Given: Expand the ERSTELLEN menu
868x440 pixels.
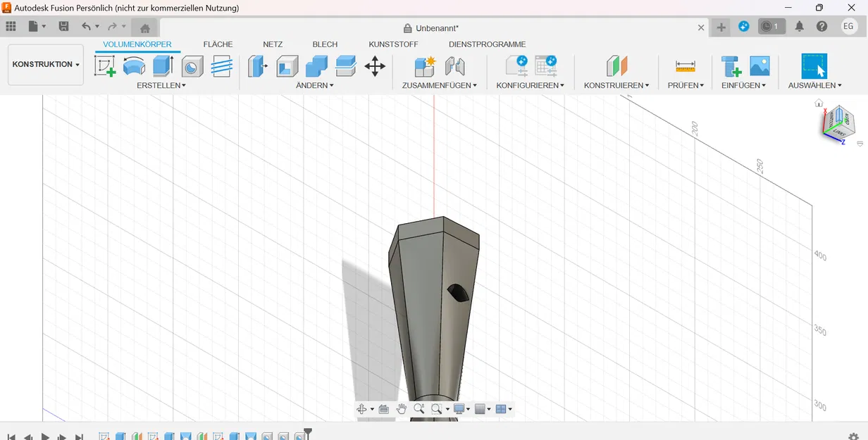Looking at the screenshot, I should (161, 85).
